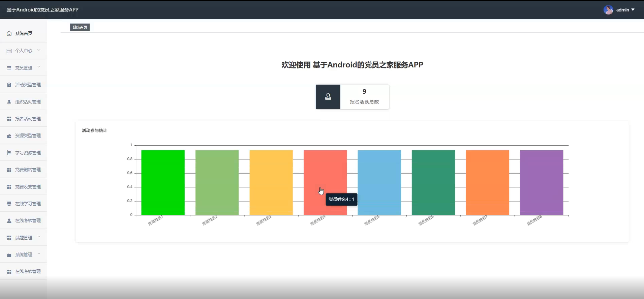Click the flag icon beside 学习资源管理

pos(9,153)
